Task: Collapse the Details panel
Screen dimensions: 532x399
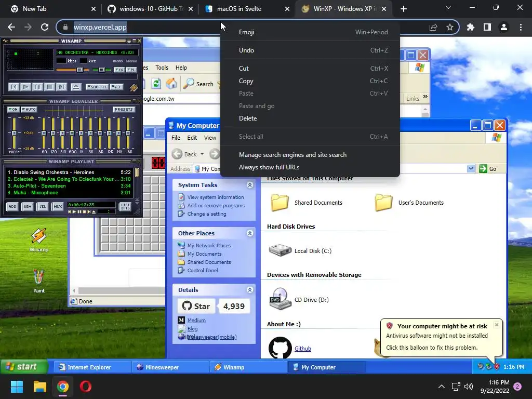Action: (x=250, y=290)
